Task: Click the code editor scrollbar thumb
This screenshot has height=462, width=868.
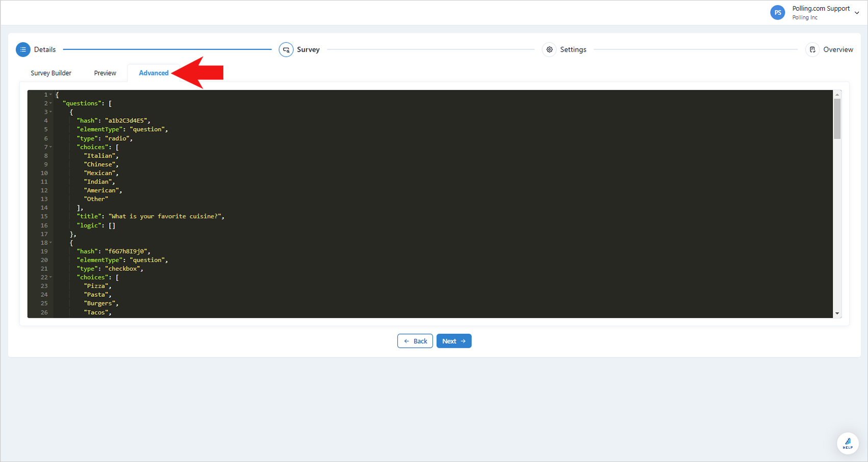Action: [x=837, y=119]
